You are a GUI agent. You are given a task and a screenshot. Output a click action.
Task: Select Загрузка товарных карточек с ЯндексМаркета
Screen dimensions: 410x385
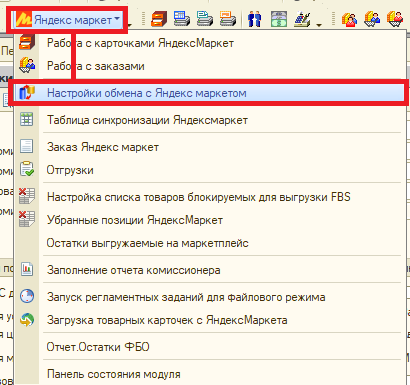210,320
